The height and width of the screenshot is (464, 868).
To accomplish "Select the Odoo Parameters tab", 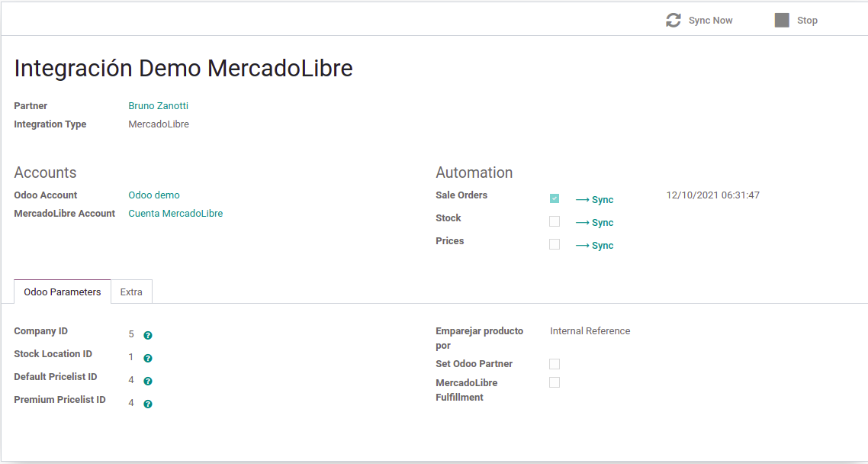I will coord(63,292).
